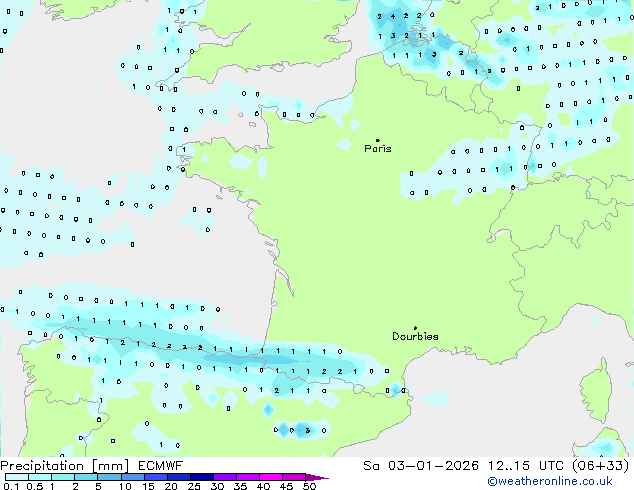Click the ECMWF model name

(x=161, y=466)
